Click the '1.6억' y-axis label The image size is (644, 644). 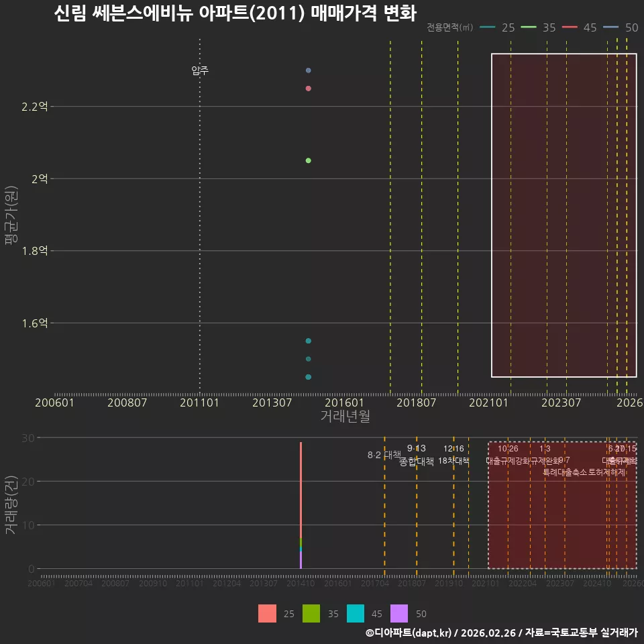tap(34, 323)
